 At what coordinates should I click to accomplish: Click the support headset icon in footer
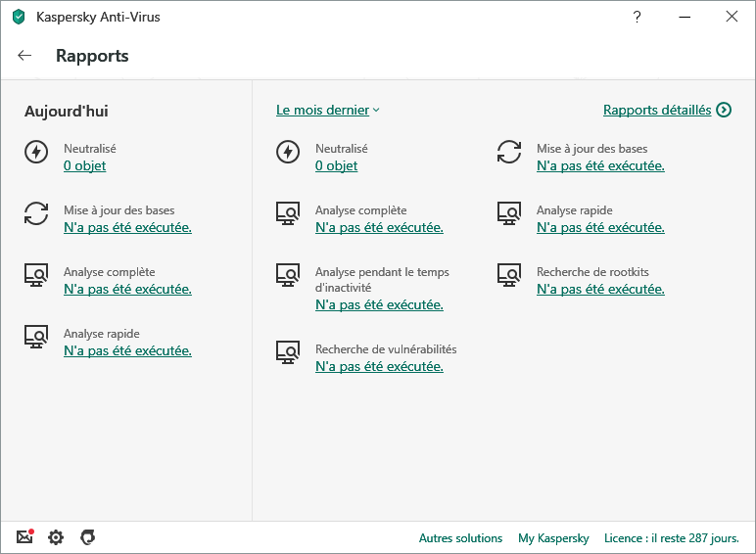(x=87, y=537)
